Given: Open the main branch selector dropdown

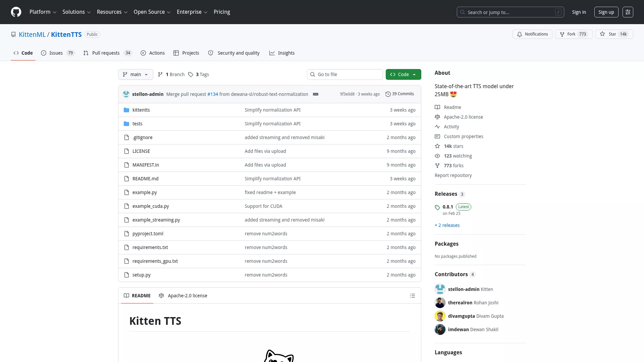Looking at the screenshot, I should tap(136, 74).
